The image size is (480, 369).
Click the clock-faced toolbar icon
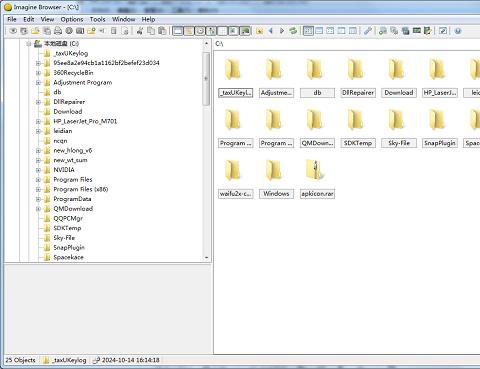coord(200,31)
